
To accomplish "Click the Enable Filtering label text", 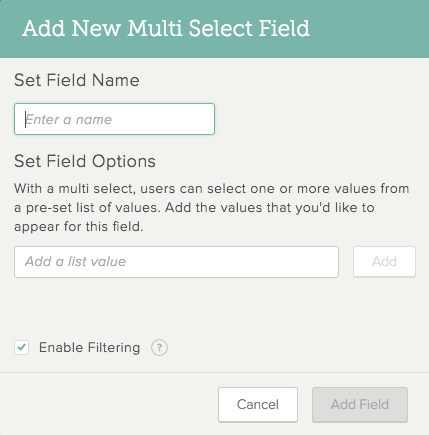I will click(x=89, y=347).
